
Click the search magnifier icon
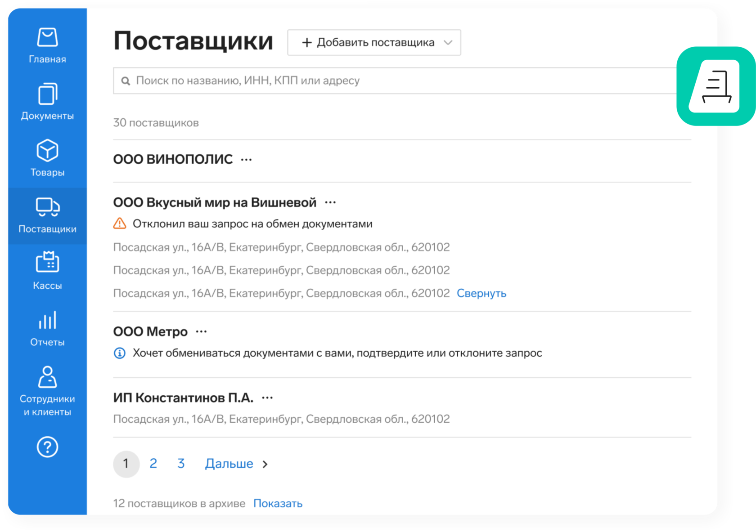pyautogui.click(x=126, y=81)
